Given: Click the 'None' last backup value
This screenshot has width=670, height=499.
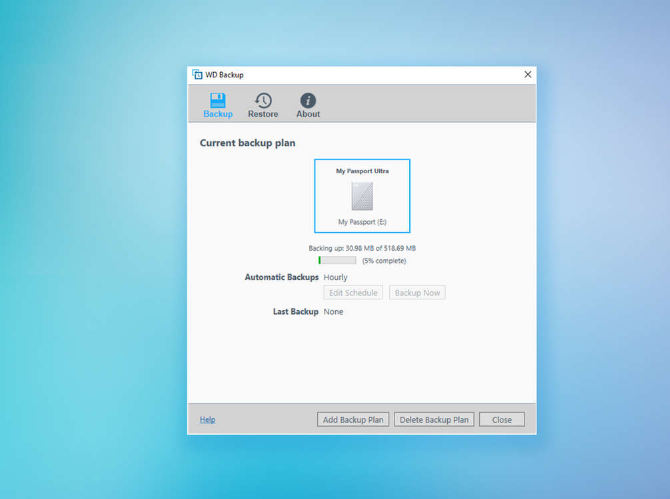Looking at the screenshot, I should [333, 311].
